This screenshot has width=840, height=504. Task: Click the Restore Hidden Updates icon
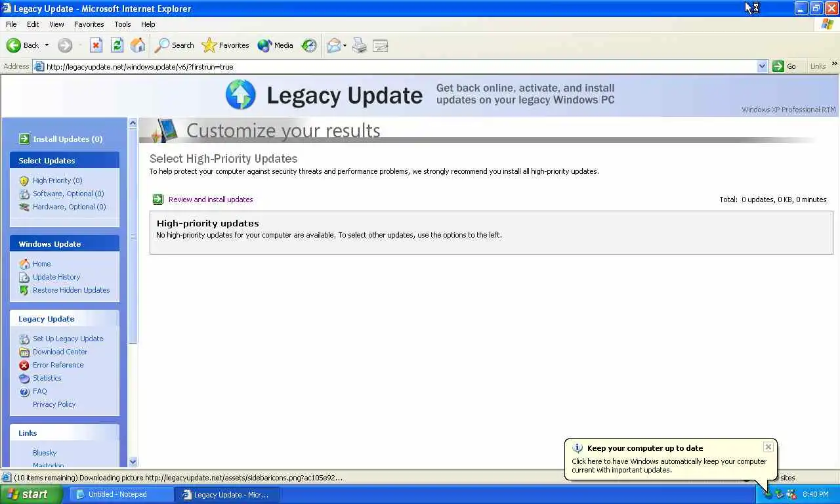coord(24,290)
